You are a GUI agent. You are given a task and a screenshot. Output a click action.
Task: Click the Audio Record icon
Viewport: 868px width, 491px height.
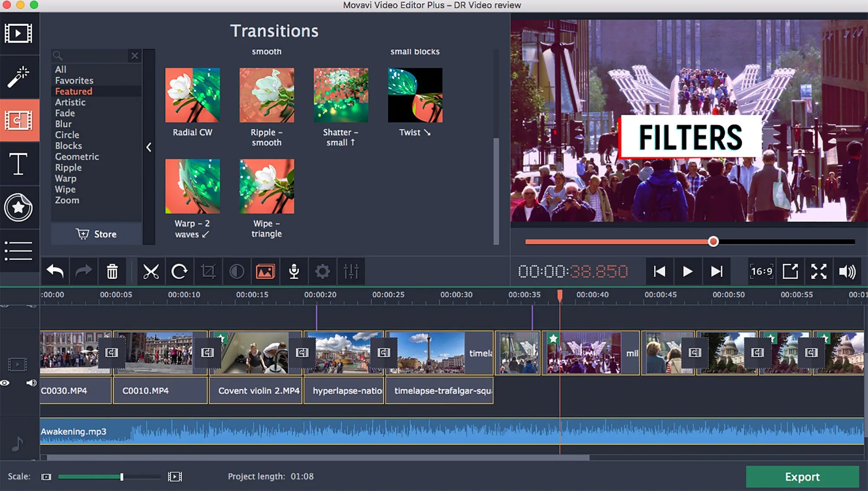coord(293,272)
